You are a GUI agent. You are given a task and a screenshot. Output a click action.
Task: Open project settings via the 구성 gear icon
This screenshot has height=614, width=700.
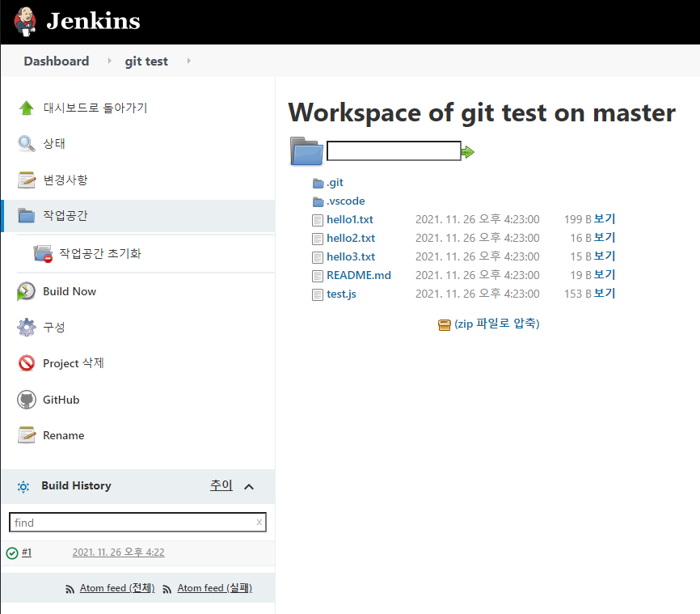tap(27, 327)
